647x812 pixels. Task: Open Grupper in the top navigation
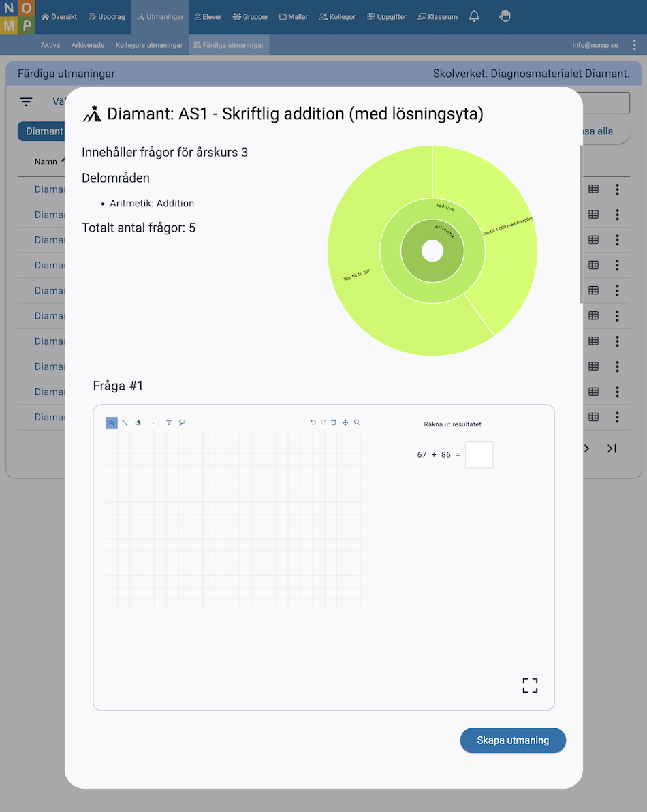click(251, 17)
